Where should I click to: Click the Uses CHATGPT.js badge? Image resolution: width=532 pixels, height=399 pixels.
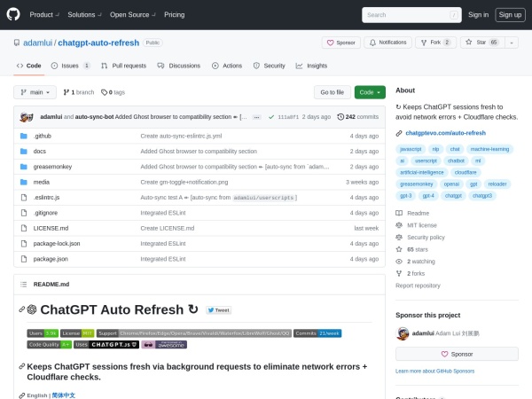click(x=106, y=345)
